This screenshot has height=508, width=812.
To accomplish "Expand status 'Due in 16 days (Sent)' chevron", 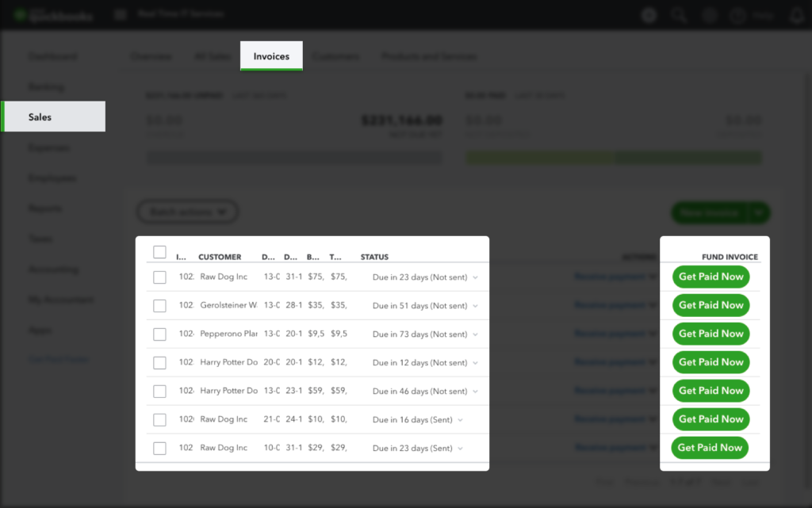I will (x=460, y=420).
